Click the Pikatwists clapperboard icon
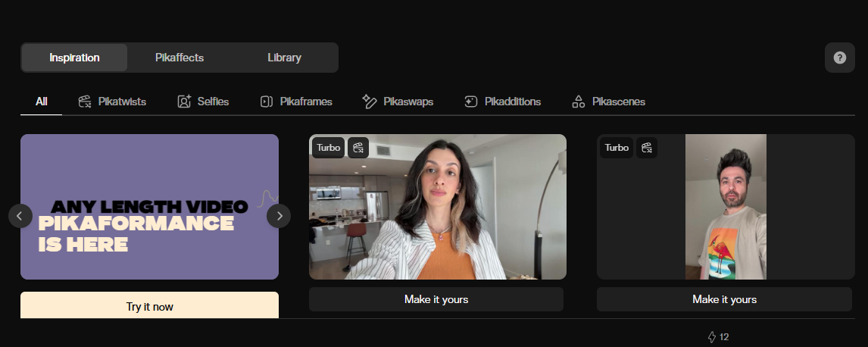 [x=85, y=102]
